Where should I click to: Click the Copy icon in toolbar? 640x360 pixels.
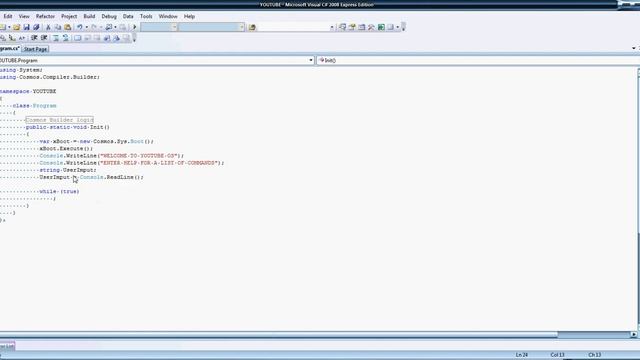(x=58, y=27)
